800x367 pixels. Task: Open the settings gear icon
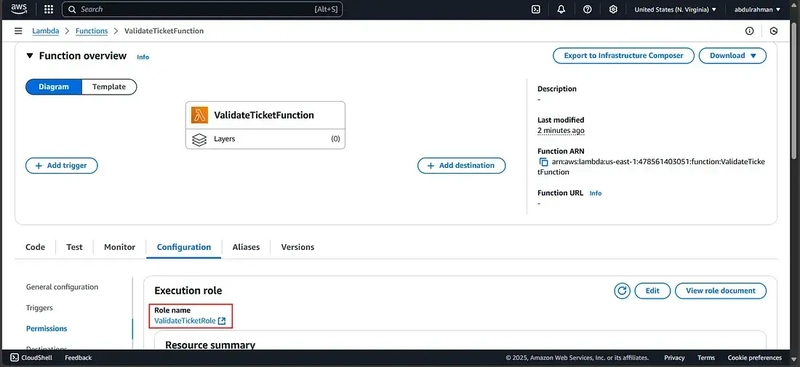613,9
